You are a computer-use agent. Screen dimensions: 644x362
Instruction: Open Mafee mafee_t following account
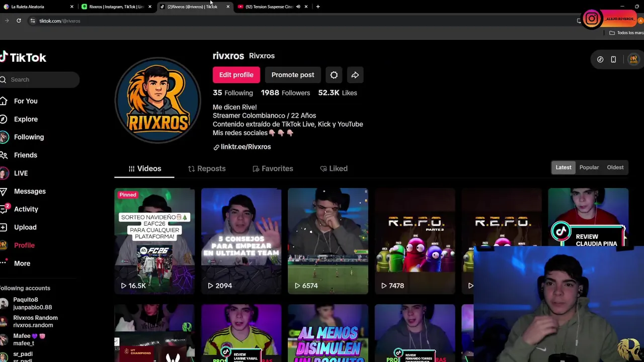23,339
